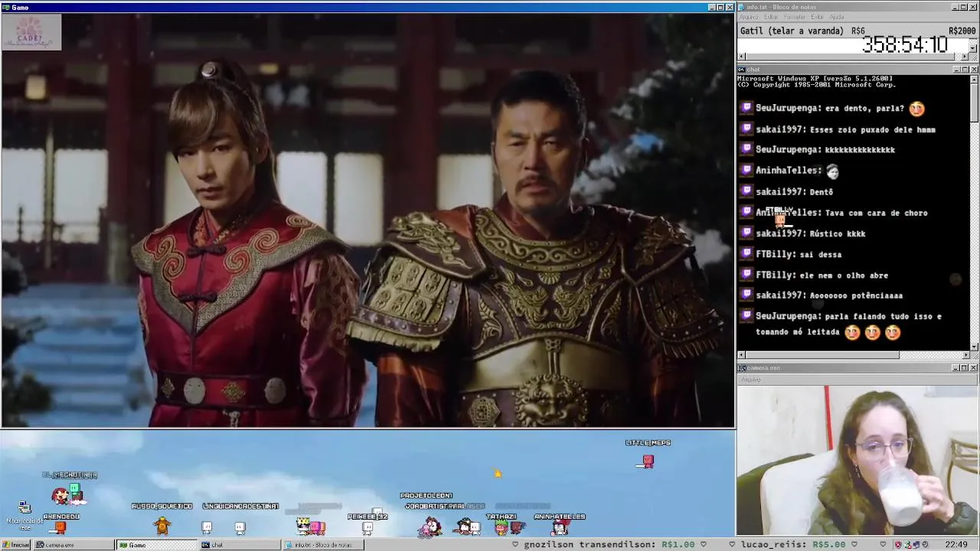This screenshot has width=980, height=551.
Task: Select the Game taskbar button
Action: click(x=156, y=545)
